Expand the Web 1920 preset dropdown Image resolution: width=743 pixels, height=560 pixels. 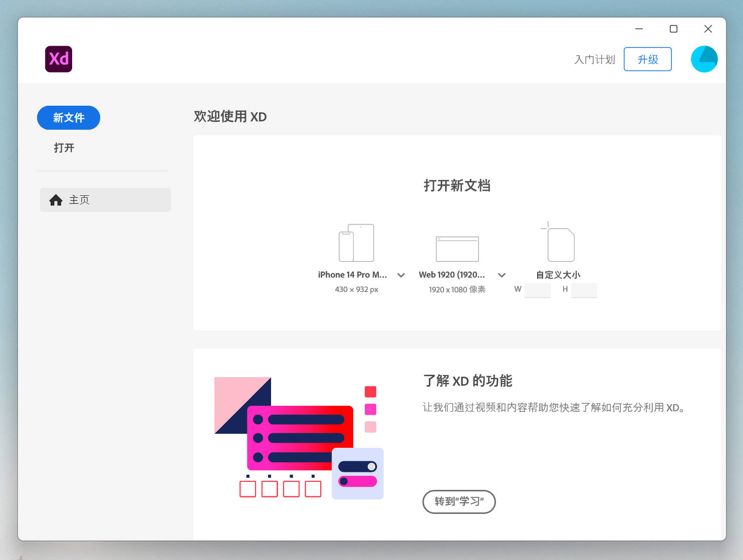(x=502, y=275)
